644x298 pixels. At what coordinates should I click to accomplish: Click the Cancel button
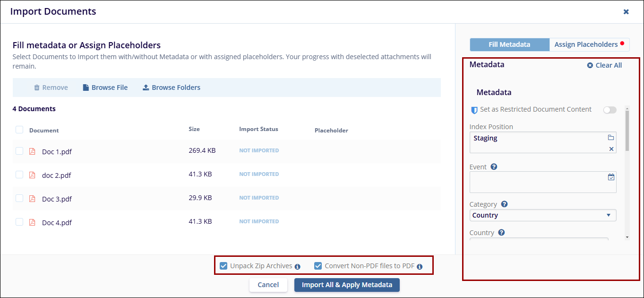268,285
